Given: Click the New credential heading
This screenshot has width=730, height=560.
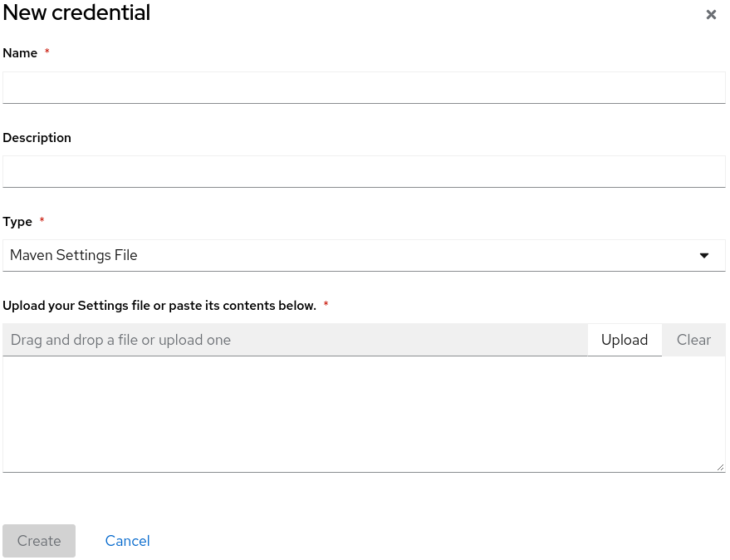Looking at the screenshot, I should [77, 13].
